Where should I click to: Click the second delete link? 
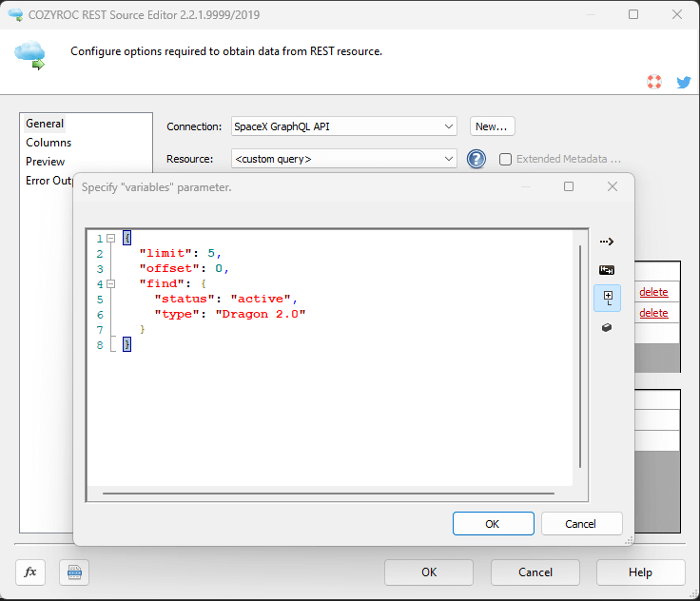tap(653, 313)
